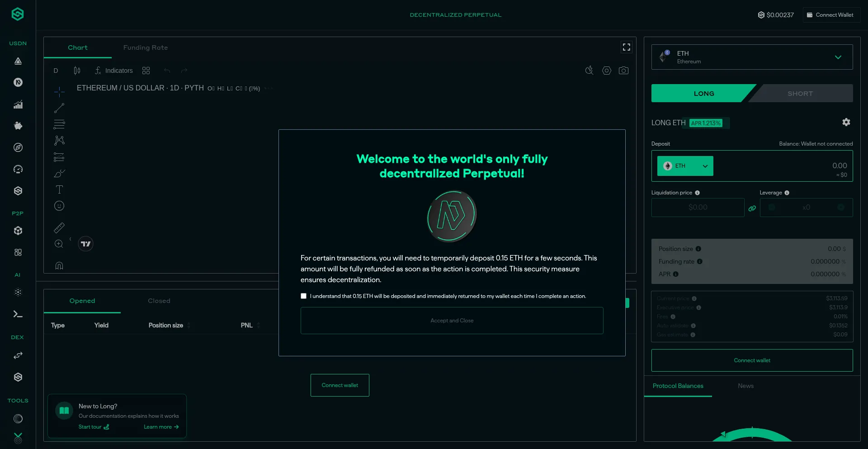Open the long position settings gear
Viewport: 868px width, 449px height.
[846, 122]
